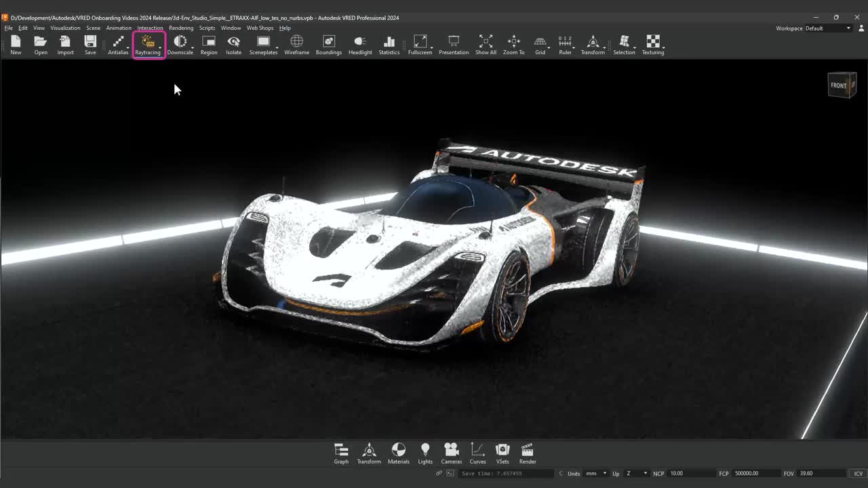868x488 pixels.
Task: Click the FCP value field
Action: tap(755, 473)
